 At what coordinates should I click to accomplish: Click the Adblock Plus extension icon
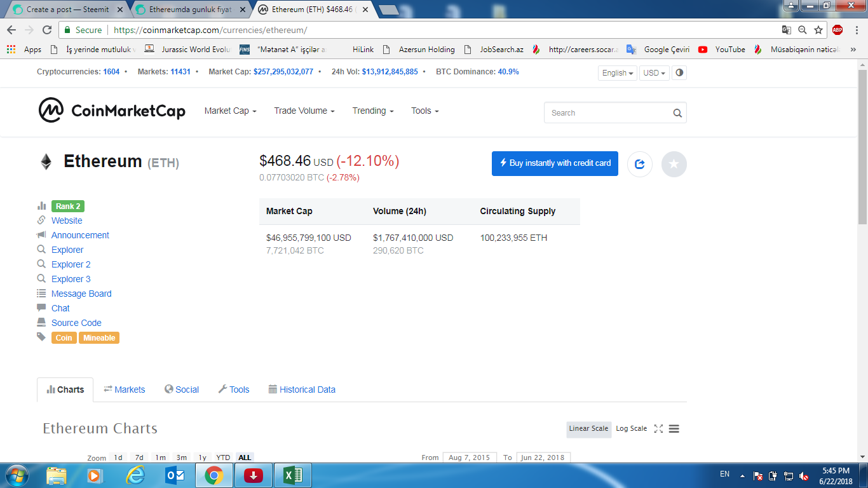tap(837, 30)
